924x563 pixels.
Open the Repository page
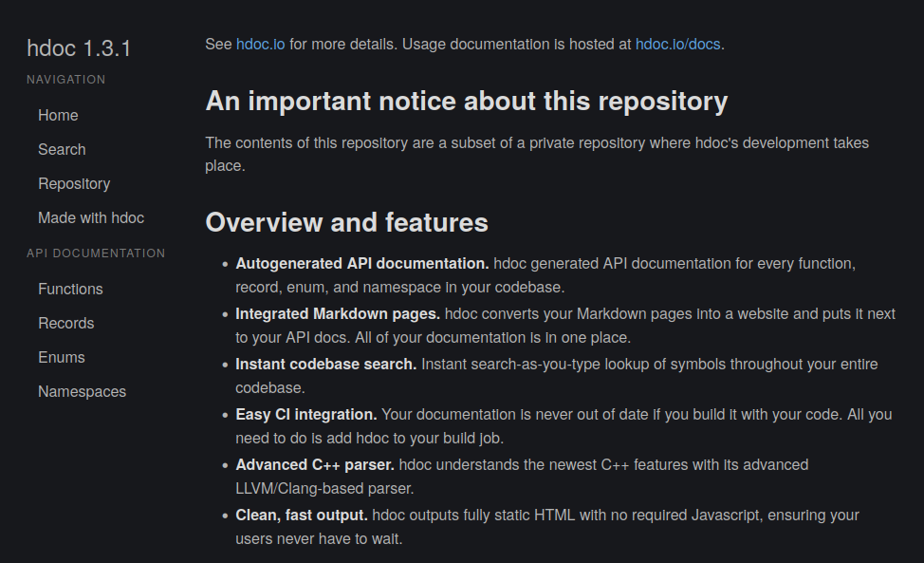tap(74, 183)
